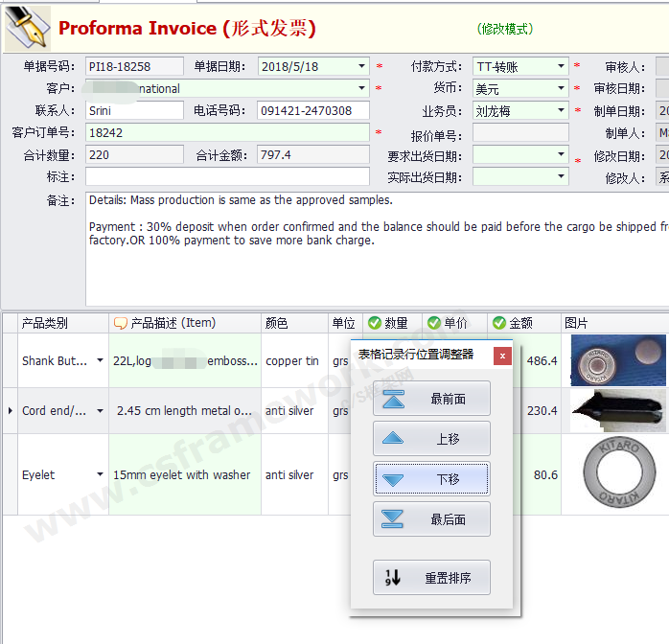Image resolution: width=669 pixels, height=644 pixels.
Task: Close the 表格记录行位置调整器 dialog
Action: 501,356
